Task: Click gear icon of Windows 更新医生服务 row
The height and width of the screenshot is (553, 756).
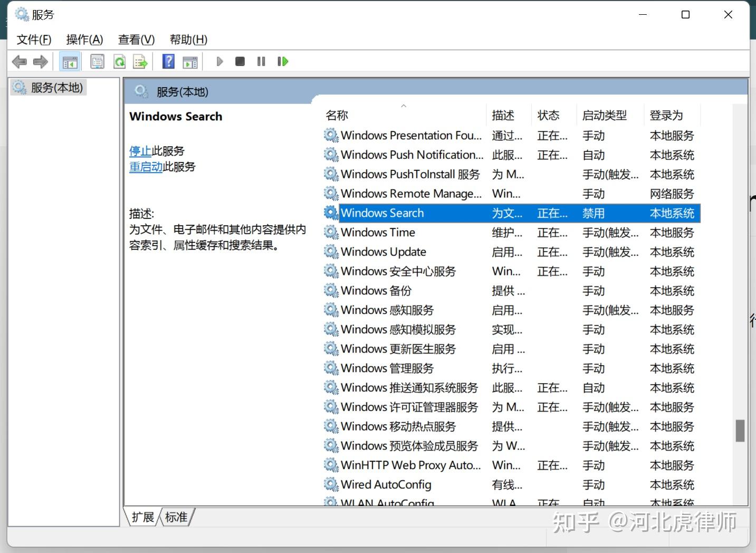Action: [x=331, y=349]
